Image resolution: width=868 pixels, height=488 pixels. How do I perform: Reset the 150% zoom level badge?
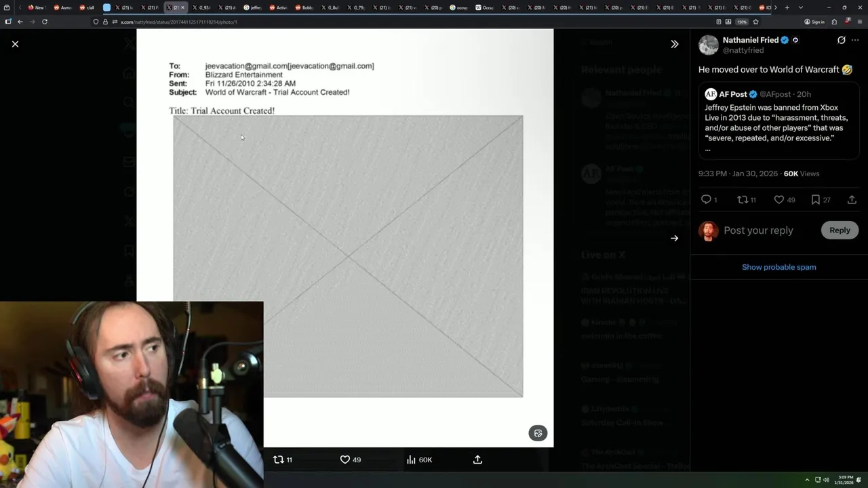(742, 22)
